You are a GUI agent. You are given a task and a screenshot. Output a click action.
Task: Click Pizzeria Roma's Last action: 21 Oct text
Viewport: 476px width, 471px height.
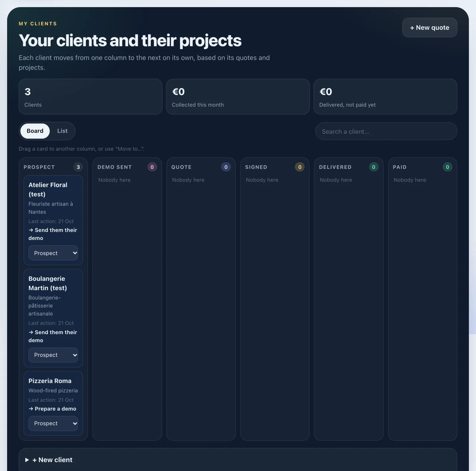51,400
